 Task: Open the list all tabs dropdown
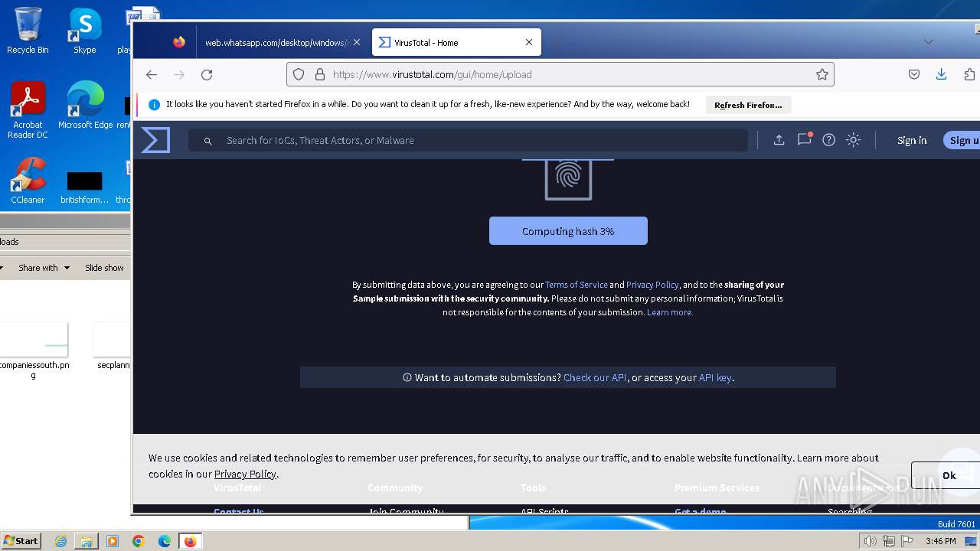929,42
